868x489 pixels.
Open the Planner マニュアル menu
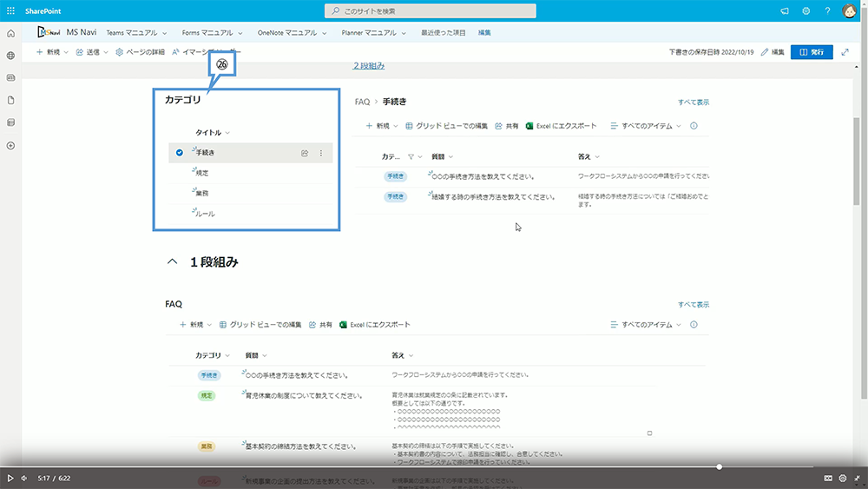tap(373, 33)
